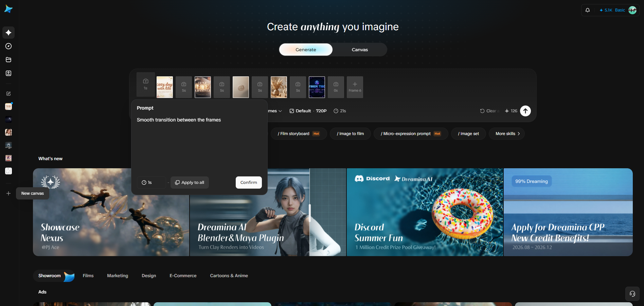The image size is (644, 306).
Task: Choose the Image set skill
Action: click(468, 134)
